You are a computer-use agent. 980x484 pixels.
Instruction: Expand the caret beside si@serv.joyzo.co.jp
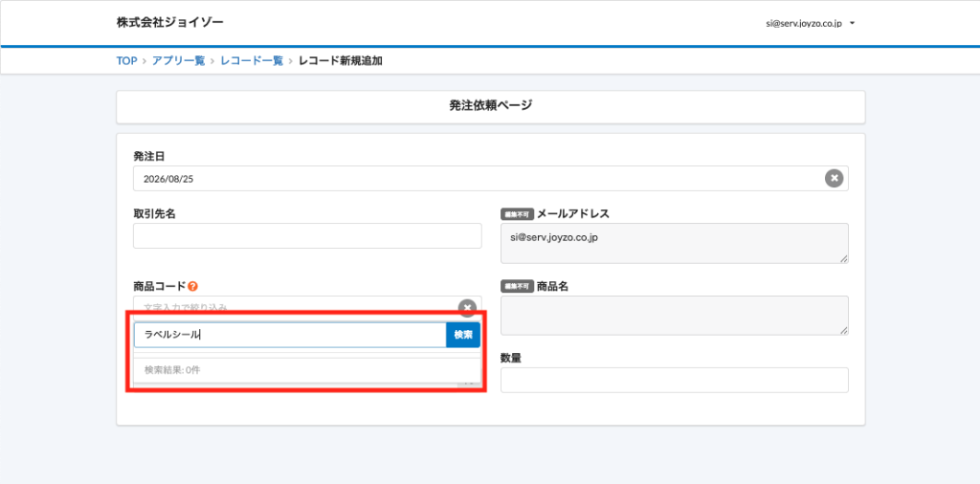pyautogui.click(x=853, y=24)
